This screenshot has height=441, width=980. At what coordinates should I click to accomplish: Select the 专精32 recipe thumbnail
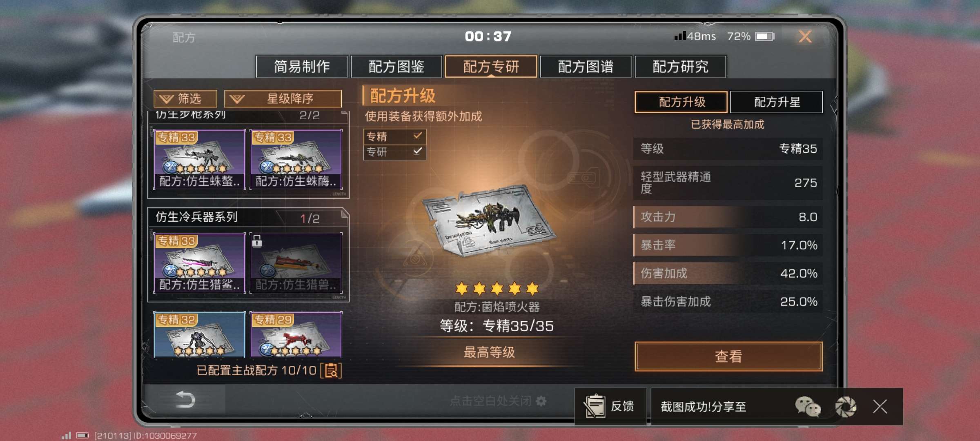(199, 334)
